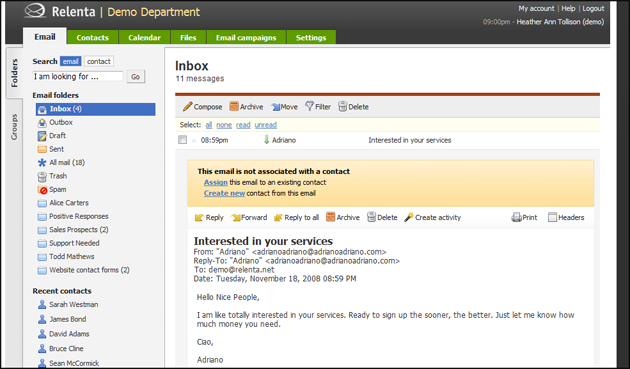Open Sean McCormick recent contact
Screen dimensions: 630x369
[x=74, y=363]
